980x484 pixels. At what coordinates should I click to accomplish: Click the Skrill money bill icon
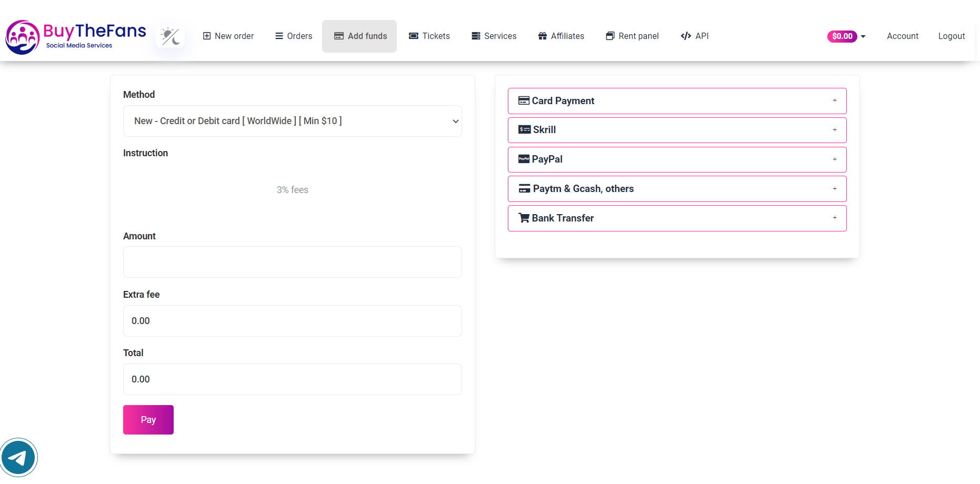click(524, 130)
